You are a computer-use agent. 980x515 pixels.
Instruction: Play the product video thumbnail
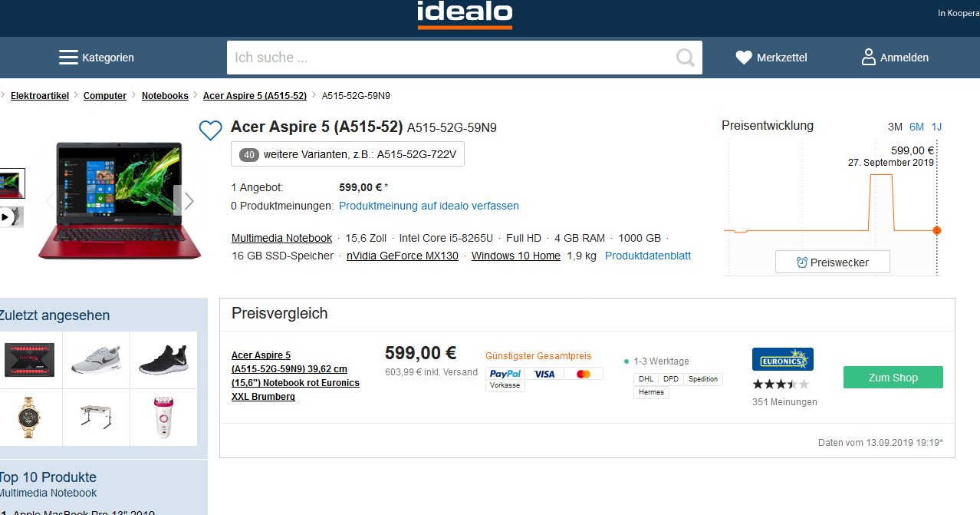(6, 217)
